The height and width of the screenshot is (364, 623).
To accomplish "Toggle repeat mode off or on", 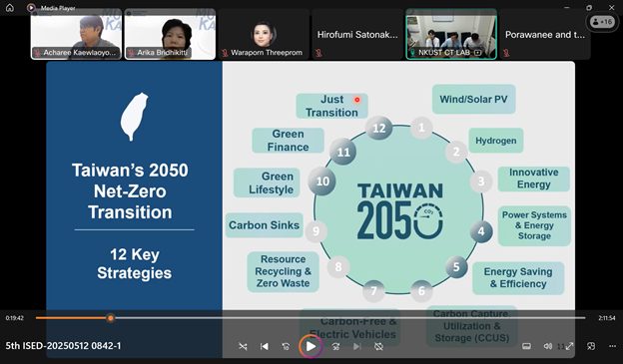I will point(378,346).
